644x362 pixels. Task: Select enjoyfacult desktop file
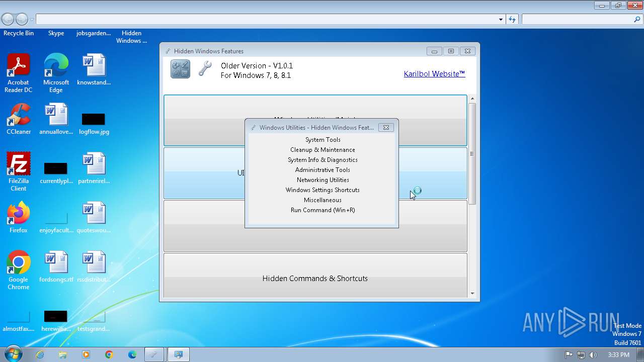pyautogui.click(x=56, y=222)
